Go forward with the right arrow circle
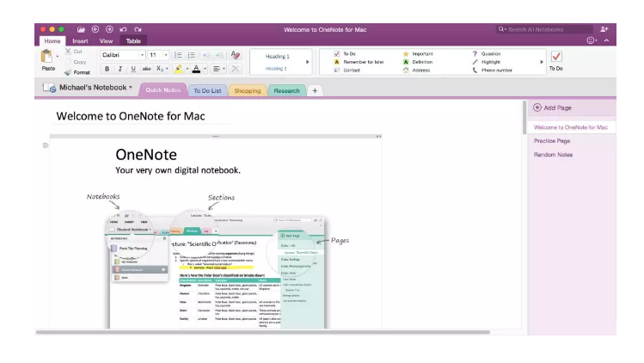The image size is (644, 363). (109, 29)
